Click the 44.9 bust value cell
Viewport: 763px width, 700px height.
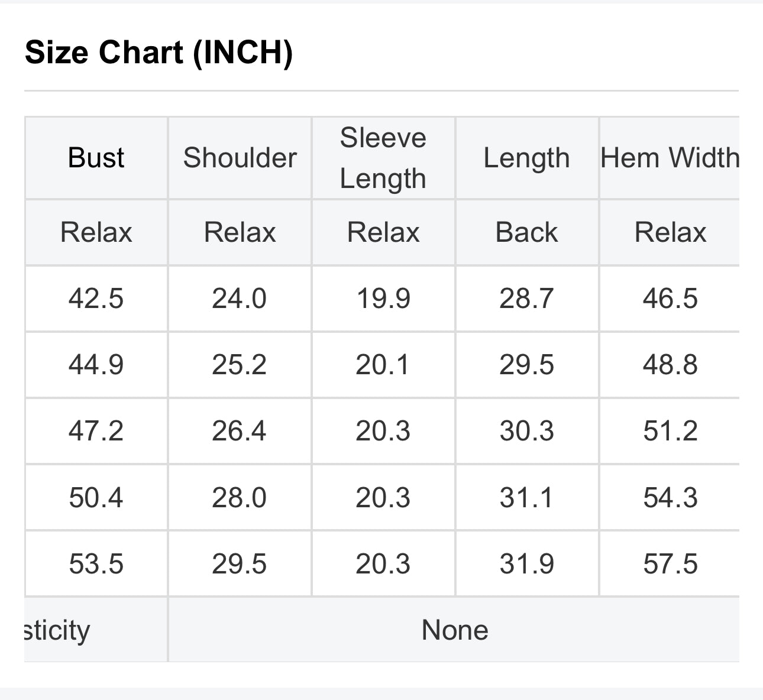pyautogui.click(x=96, y=365)
